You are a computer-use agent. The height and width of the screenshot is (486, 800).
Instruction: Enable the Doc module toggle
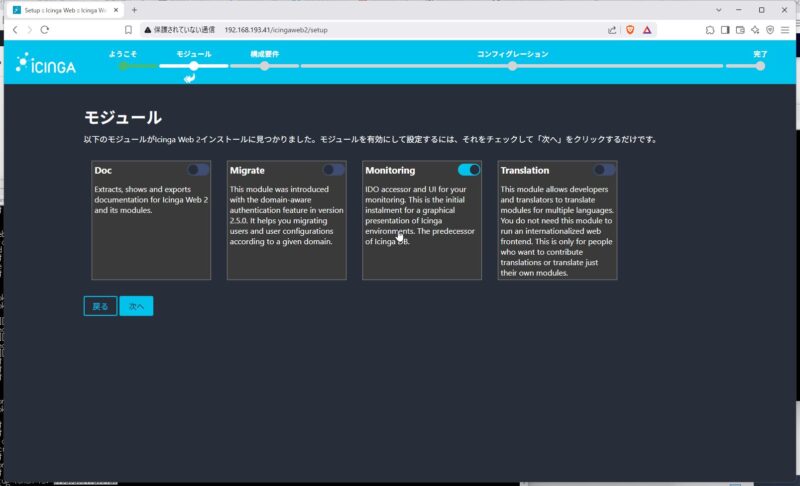pyautogui.click(x=198, y=170)
